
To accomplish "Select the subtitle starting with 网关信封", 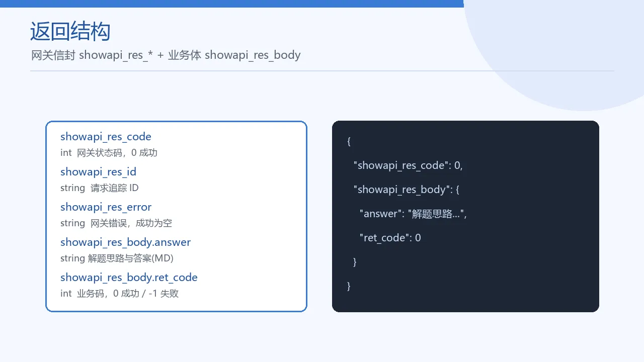I will pos(166,55).
